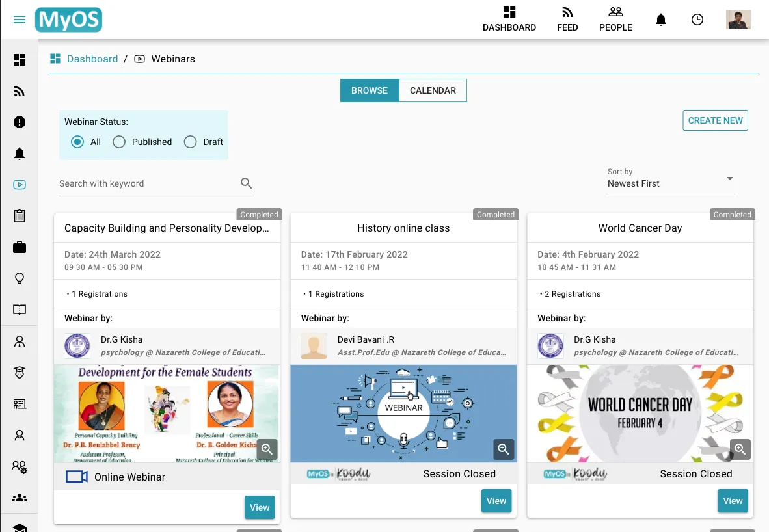Click '2 Registrations' on World Cancer Day

pyautogui.click(x=573, y=294)
